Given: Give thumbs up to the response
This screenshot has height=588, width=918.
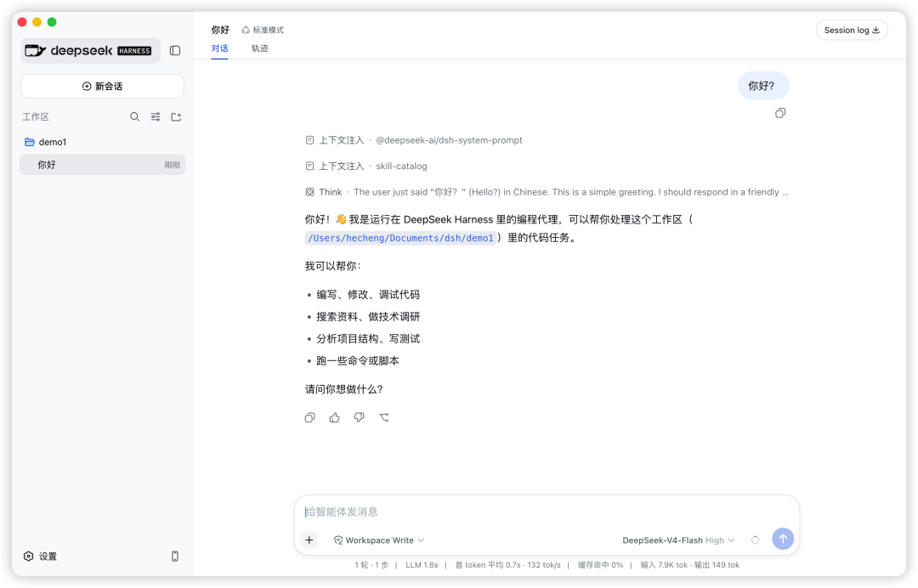Looking at the screenshot, I should [x=334, y=418].
